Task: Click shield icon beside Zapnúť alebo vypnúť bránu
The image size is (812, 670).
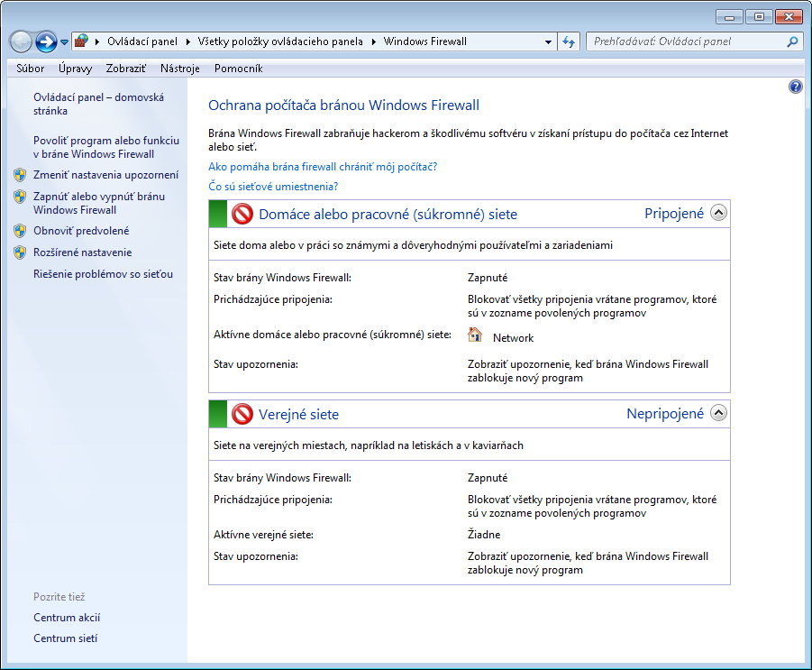Action: (20, 197)
